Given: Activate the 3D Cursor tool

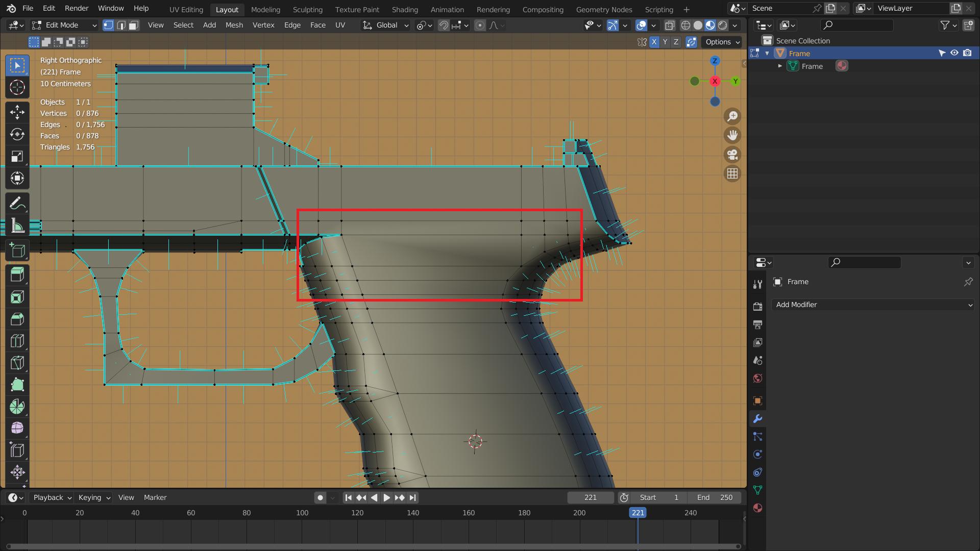Looking at the screenshot, I should [x=17, y=88].
